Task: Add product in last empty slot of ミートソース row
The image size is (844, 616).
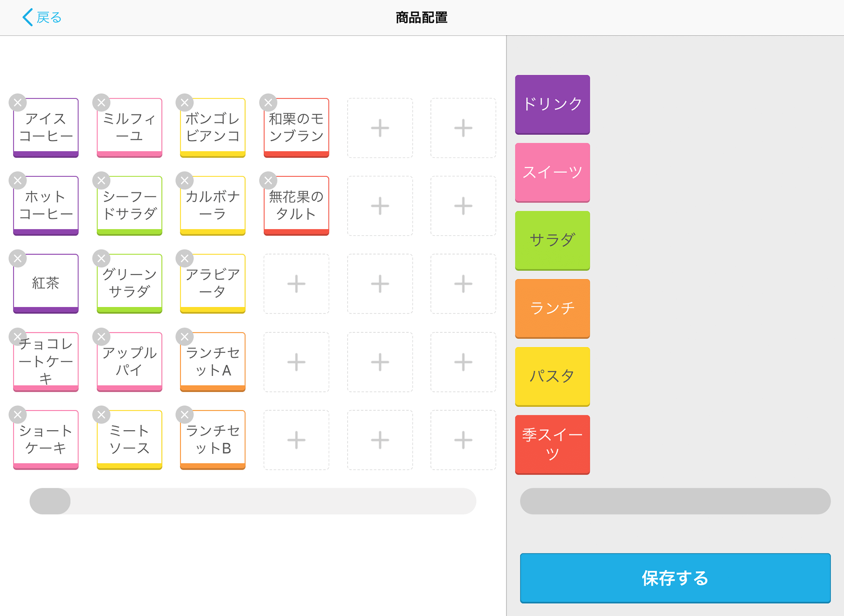Action: 463,440
